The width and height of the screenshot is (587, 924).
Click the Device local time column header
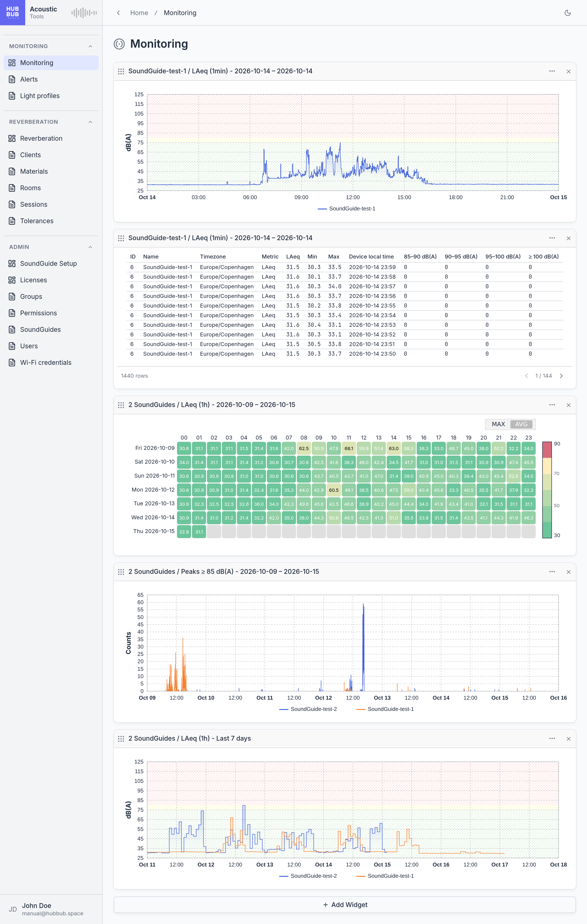[x=371, y=256]
